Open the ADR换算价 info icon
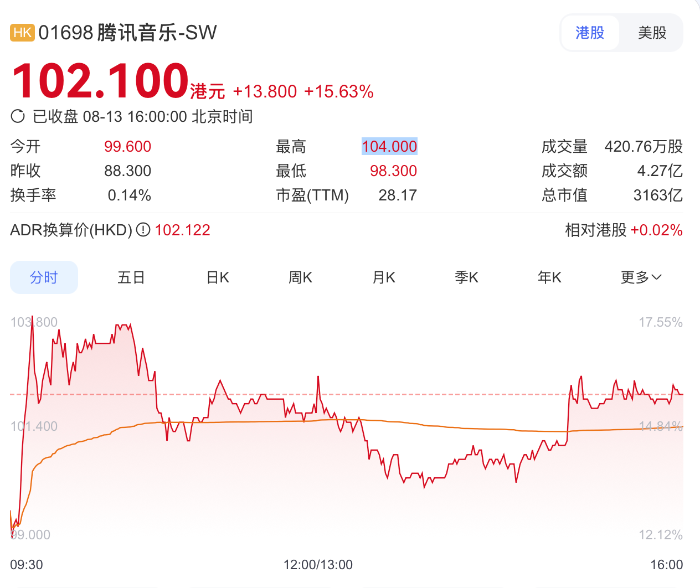The image size is (700, 588). [x=143, y=230]
